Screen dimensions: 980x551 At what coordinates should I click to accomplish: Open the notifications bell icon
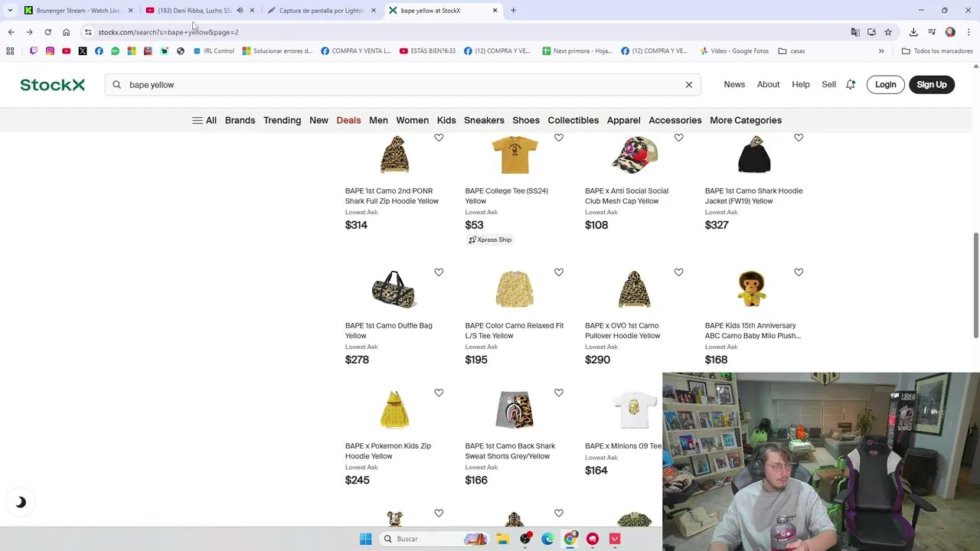[850, 85]
